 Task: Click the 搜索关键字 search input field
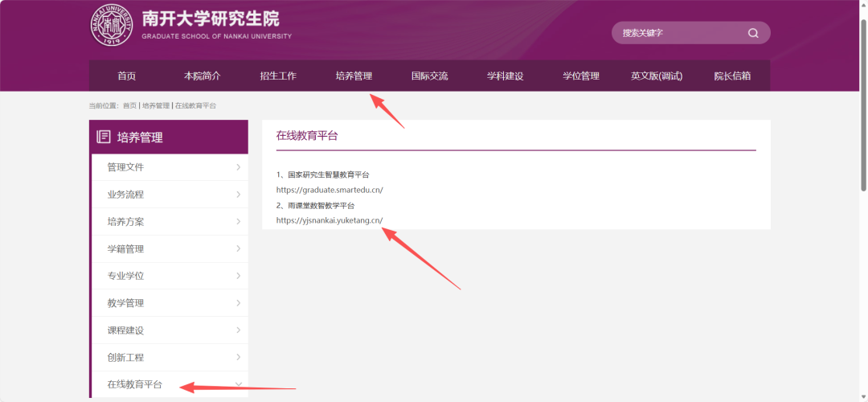click(691, 33)
